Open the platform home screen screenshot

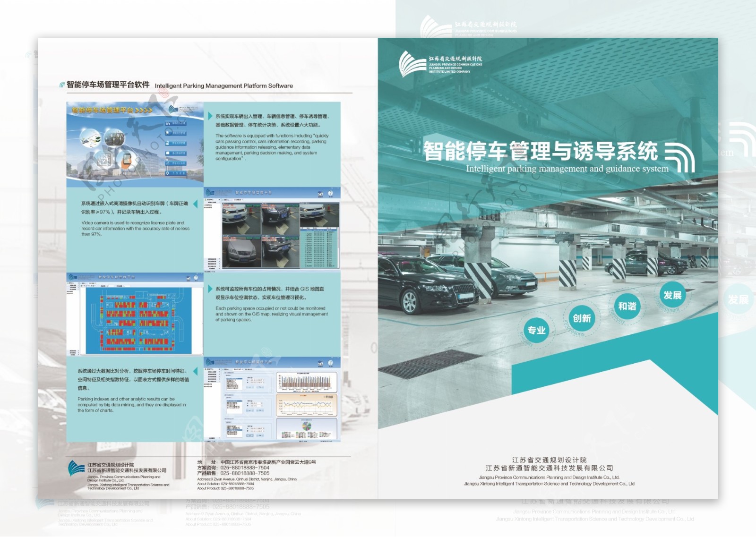point(135,145)
